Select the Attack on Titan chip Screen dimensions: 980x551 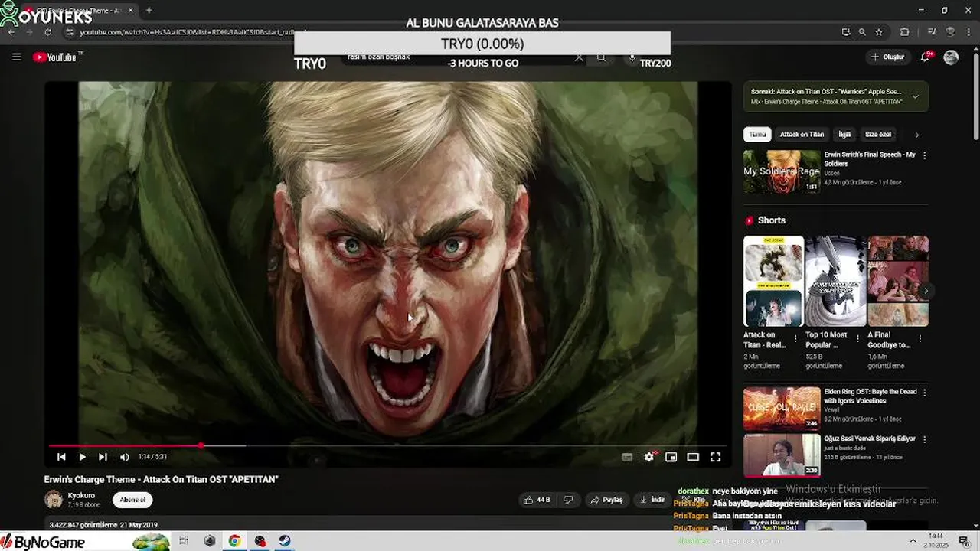pyautogui.click(x=802, y=135)
